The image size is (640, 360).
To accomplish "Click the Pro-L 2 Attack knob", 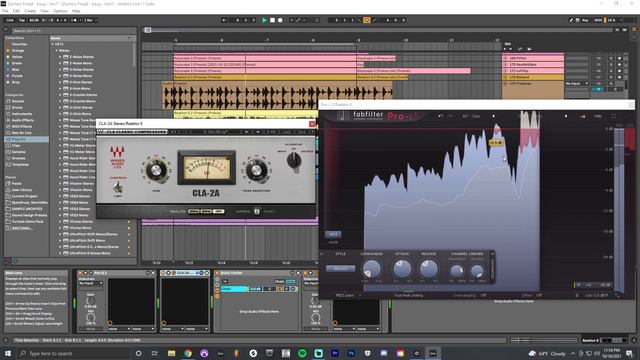I will tap(402, 269).
